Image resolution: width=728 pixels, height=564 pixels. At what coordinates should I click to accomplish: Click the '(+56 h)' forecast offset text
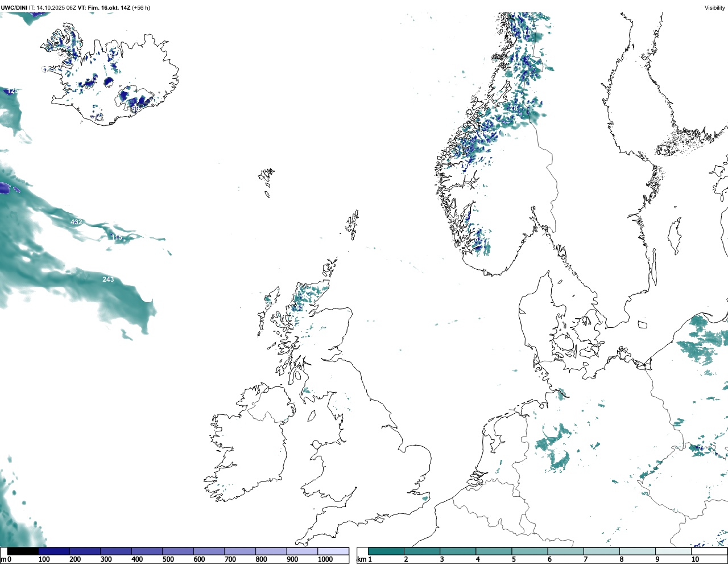tap(141, 8)
